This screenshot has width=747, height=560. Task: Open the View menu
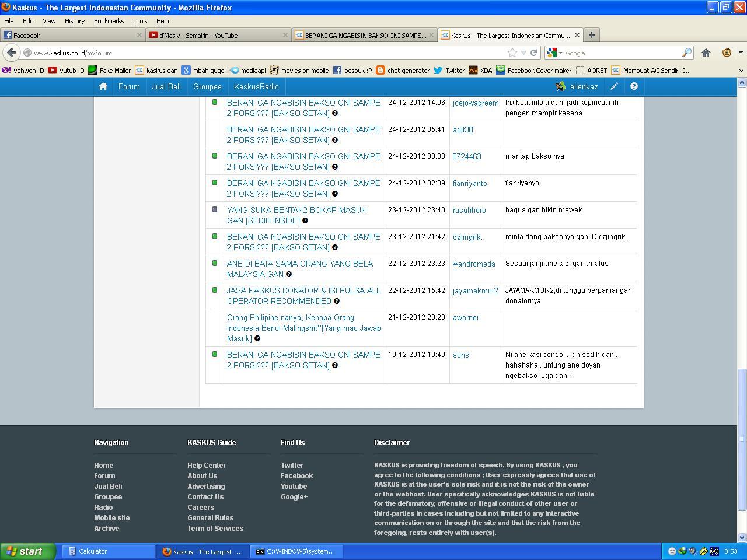(49, 21)
